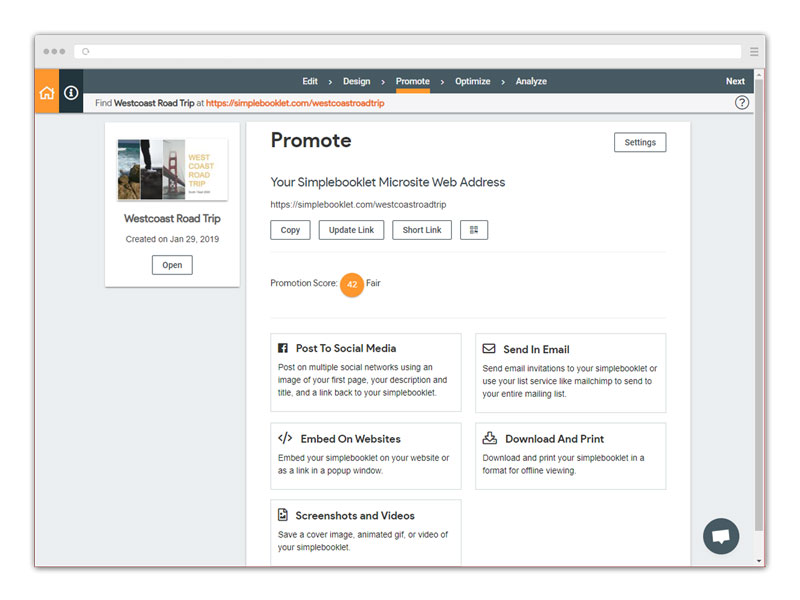Open the chat bubble widget

(x=720, y=535)
